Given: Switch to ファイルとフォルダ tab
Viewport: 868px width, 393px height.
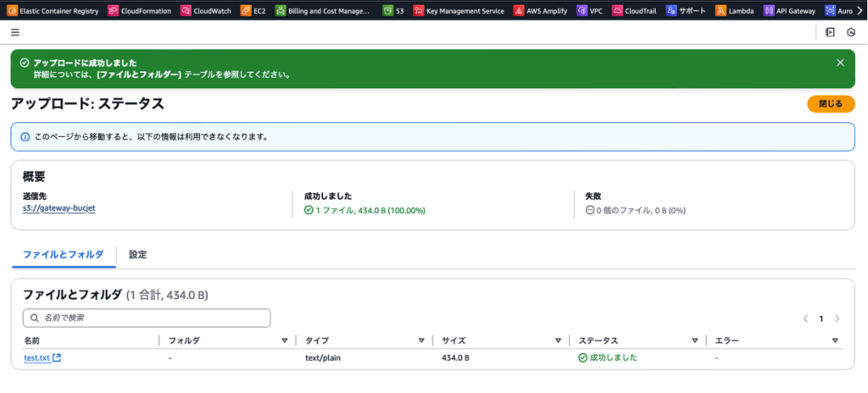Looking at the screenshot, I should [x=63, y=255].
